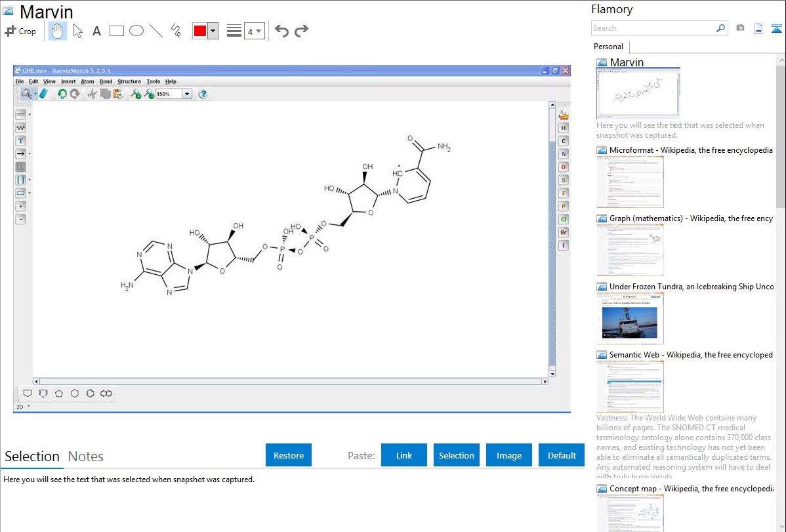Viewport: 786px width, 532px height.
Task: Undo the last annotation
Action: point(281,31)
